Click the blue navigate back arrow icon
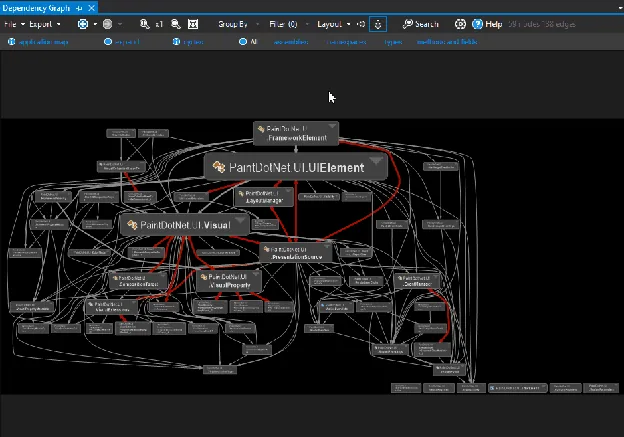The image size is (624, 437). coord(83,24)
